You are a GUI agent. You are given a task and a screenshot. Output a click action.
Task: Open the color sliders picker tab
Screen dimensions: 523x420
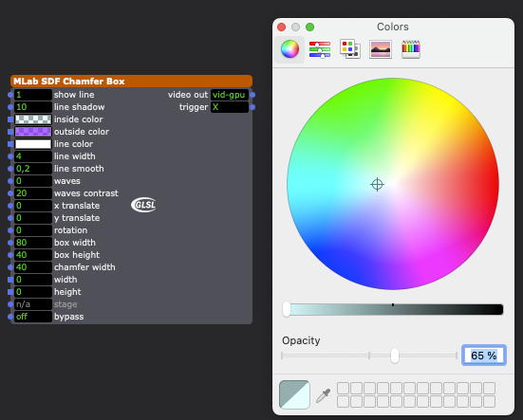pyautogui.click(x=320, y=49)
